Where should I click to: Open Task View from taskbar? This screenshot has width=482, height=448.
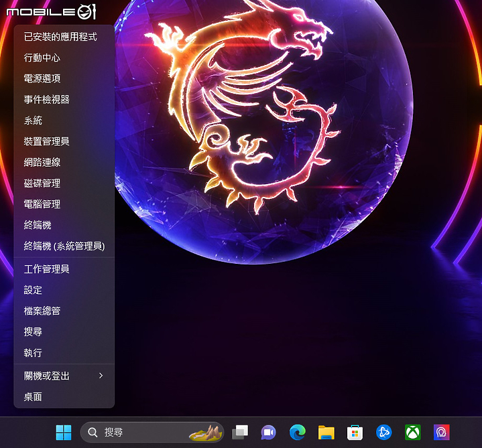click(240, 433)
